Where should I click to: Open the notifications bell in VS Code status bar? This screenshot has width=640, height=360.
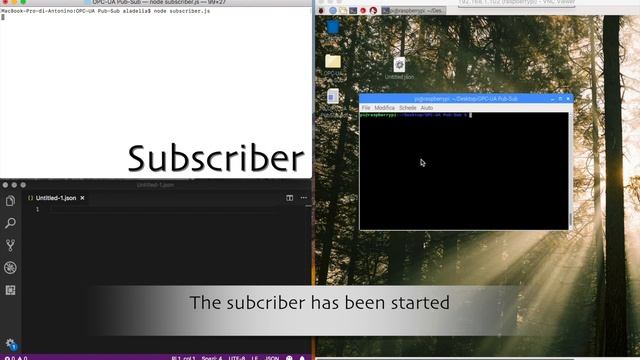302,358
